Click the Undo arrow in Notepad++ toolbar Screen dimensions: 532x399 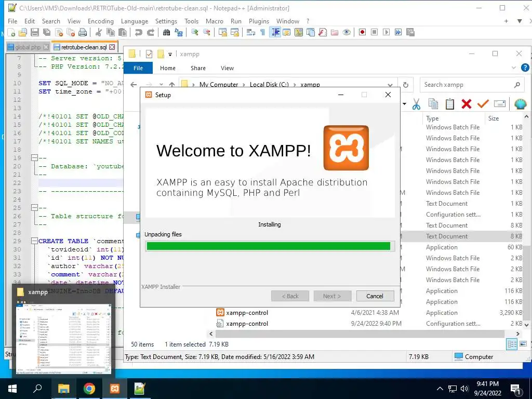point(138,33)
